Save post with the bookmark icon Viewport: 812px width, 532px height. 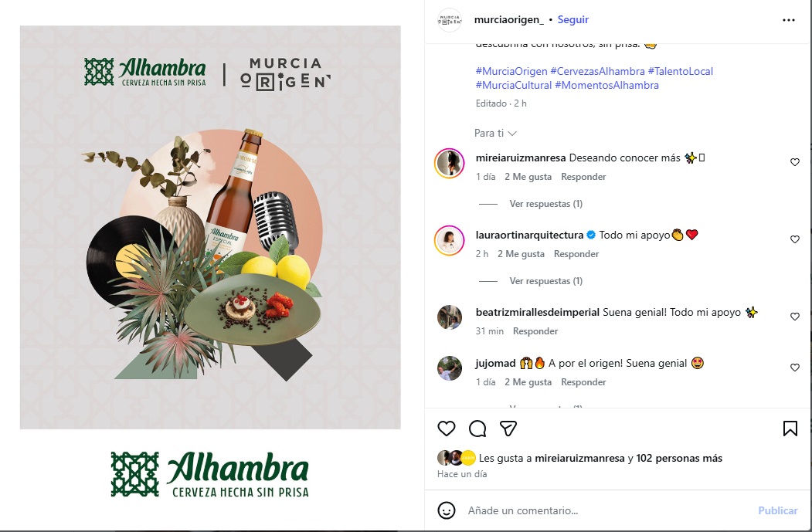[x=790, y=429]
